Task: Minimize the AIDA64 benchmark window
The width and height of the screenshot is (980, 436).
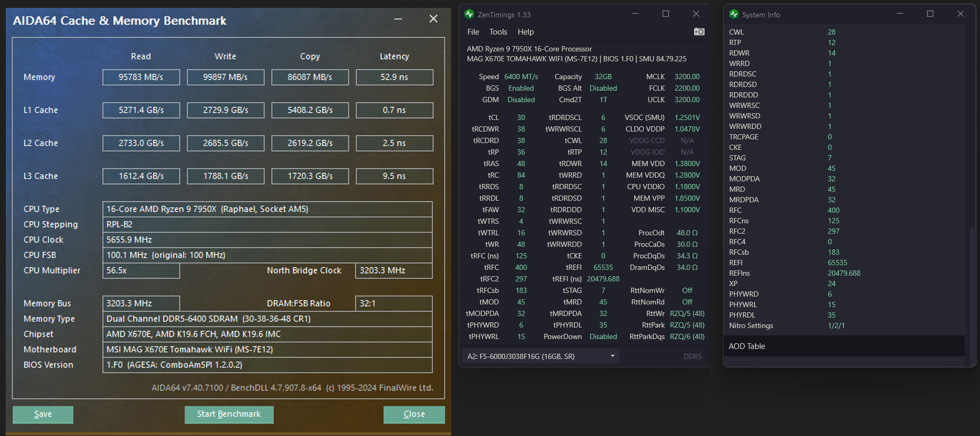Action: (x=398, y=19)
